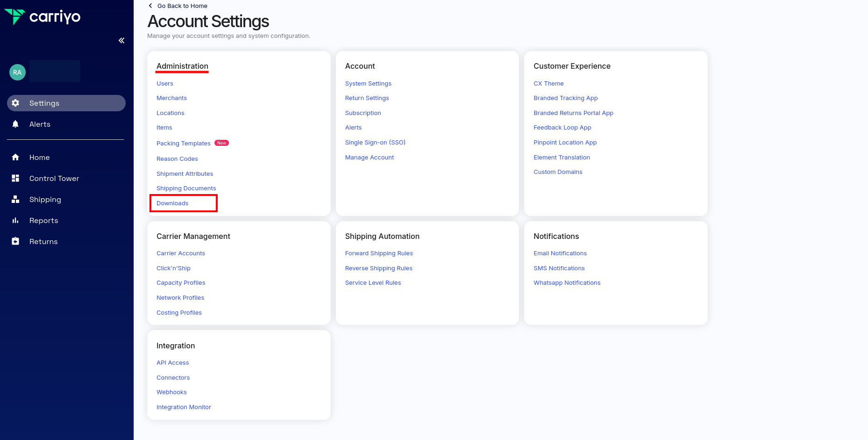Screen dimensions: 868x440
Task: Open Packing Templates link
Action: (184, 143)
